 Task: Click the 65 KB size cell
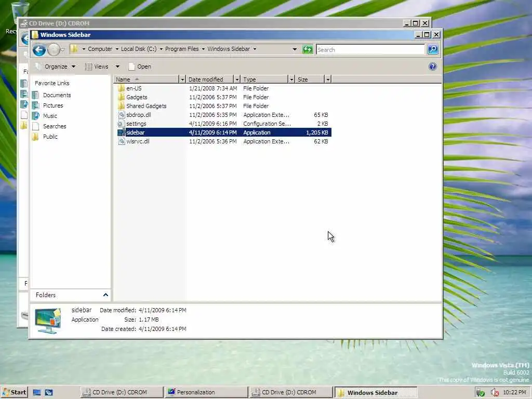tap(321, 115)
